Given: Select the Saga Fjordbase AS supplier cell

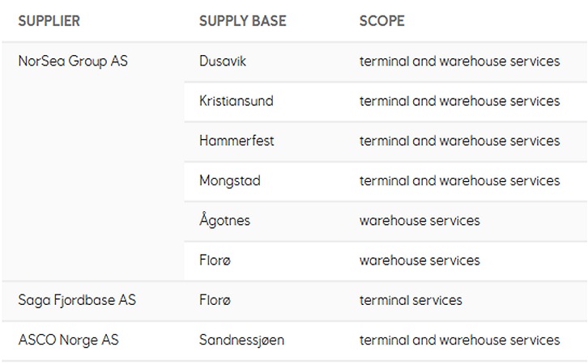Looking at the screenshot, I should click(x=77, y=300).
